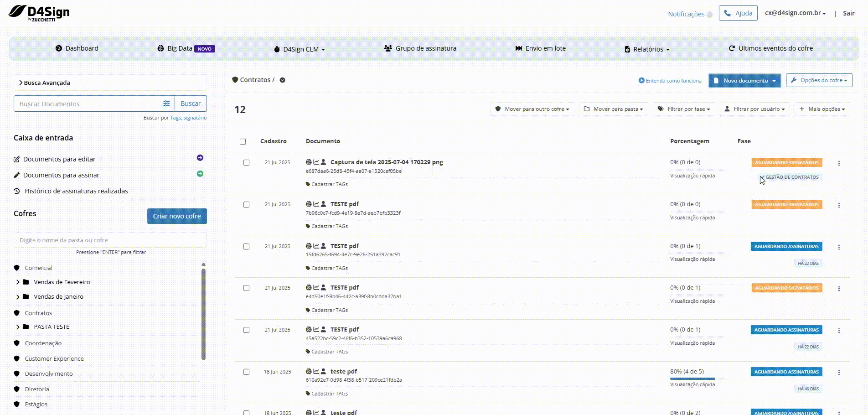Click the cofres list scrollbar
The width and height of the screenshot is (868, 415).
tap(203, 314)
